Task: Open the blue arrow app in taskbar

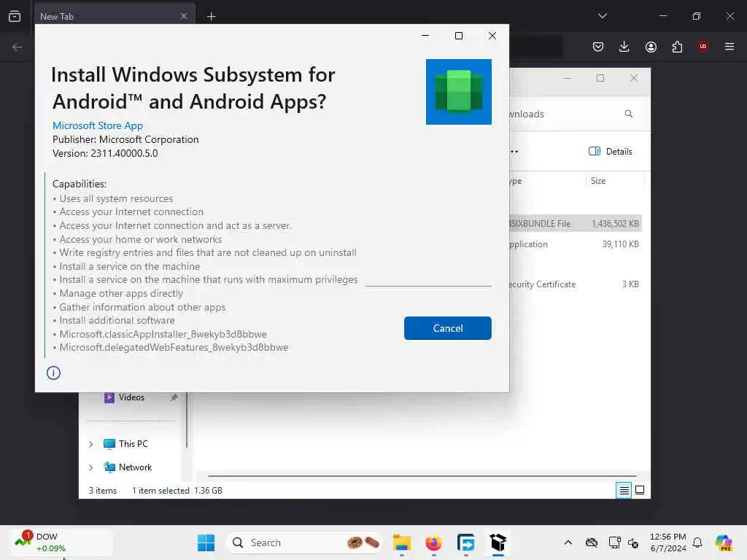Action: click(x=465, y=542)
